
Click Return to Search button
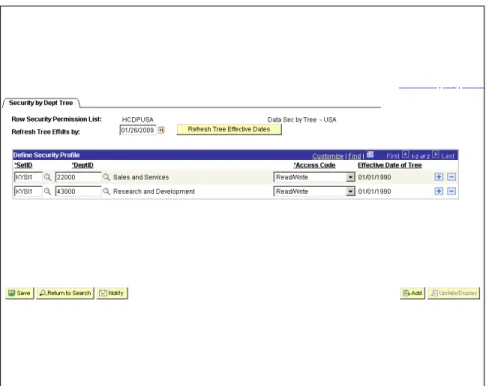[65, 293]
